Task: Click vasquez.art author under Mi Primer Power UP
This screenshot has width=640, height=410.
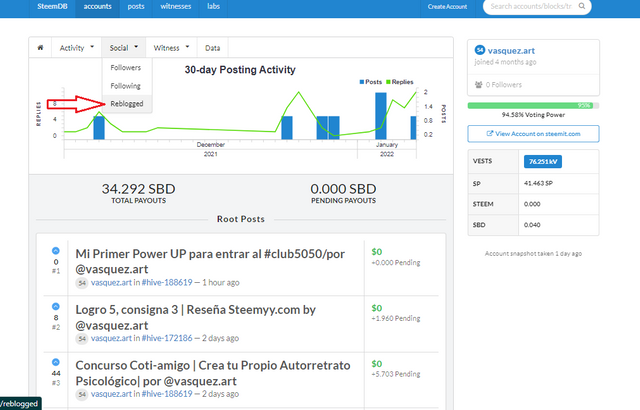Action: [x=111, y=283]
